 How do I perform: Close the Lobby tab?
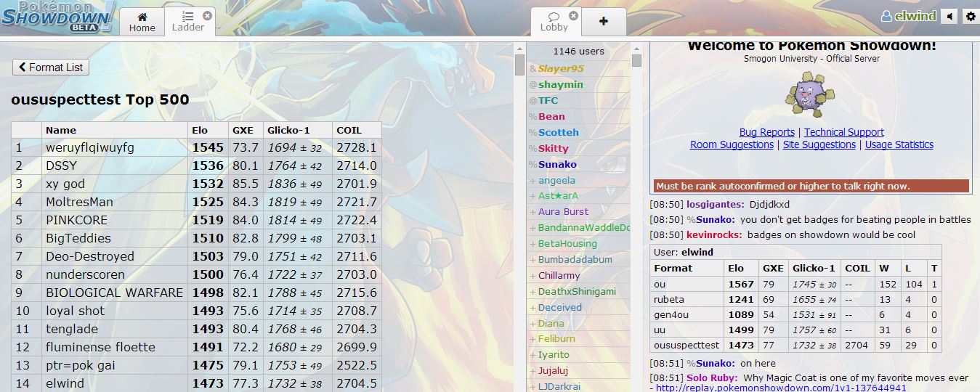click(x=573, y=15)
